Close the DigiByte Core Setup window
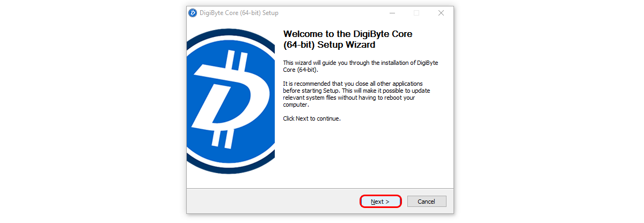This screenshot has width=644, height=223. (x=441, y=13)
